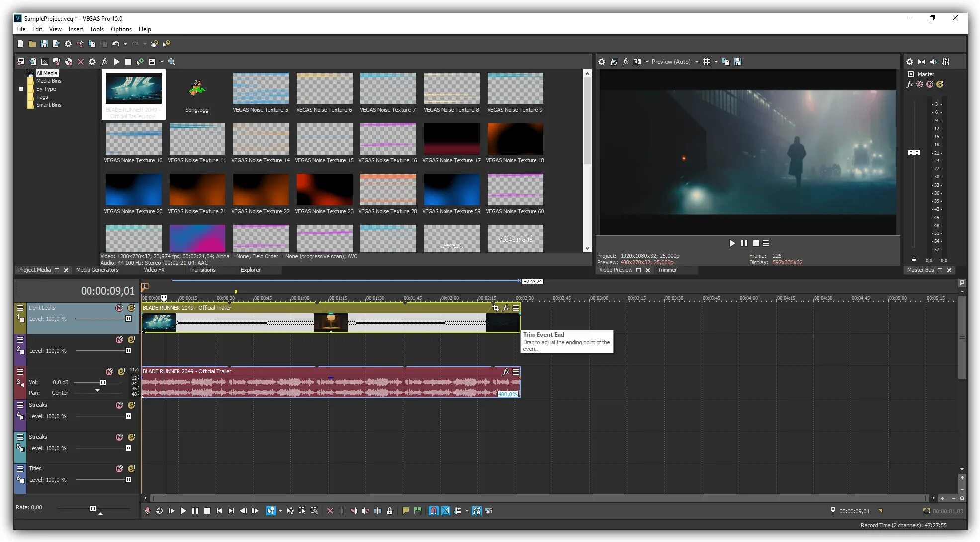The height and width of the screenshot is (542, 980).
Task: Enable snapping with the magnet icon
Action: [433, 511]
